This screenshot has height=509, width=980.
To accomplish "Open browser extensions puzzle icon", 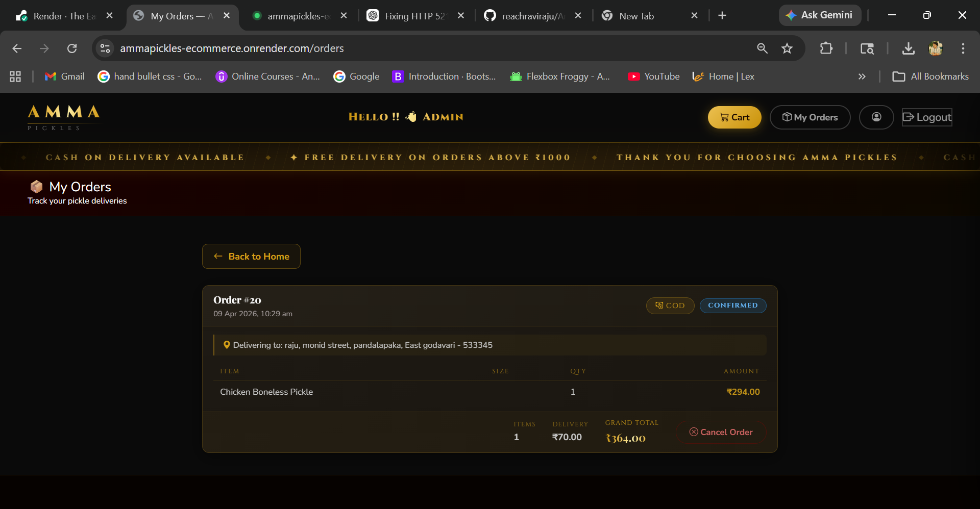I will click(x=826, y=48).
